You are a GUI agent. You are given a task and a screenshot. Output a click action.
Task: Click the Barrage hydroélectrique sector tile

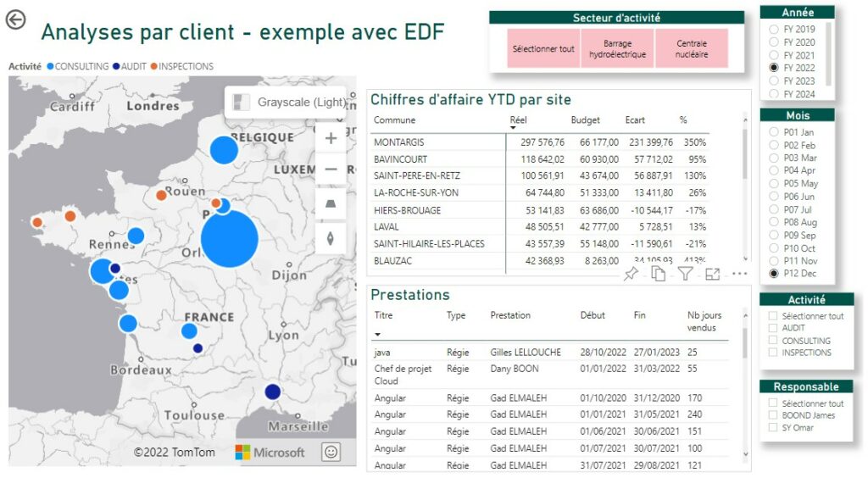617,48
